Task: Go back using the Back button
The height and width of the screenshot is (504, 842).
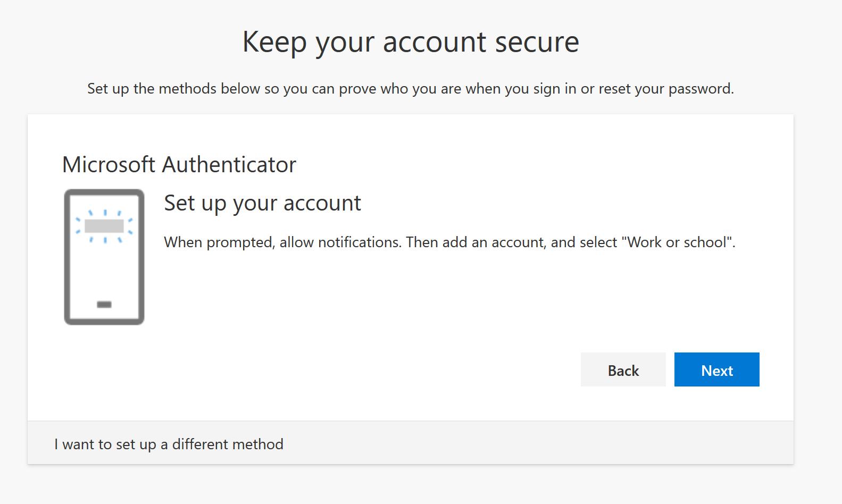Action: click(623, 369)
